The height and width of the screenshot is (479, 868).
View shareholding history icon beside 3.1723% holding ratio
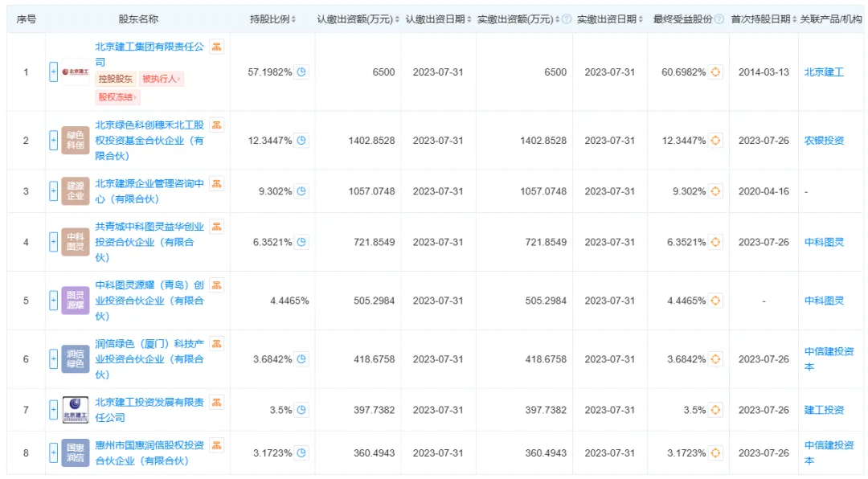301,453
